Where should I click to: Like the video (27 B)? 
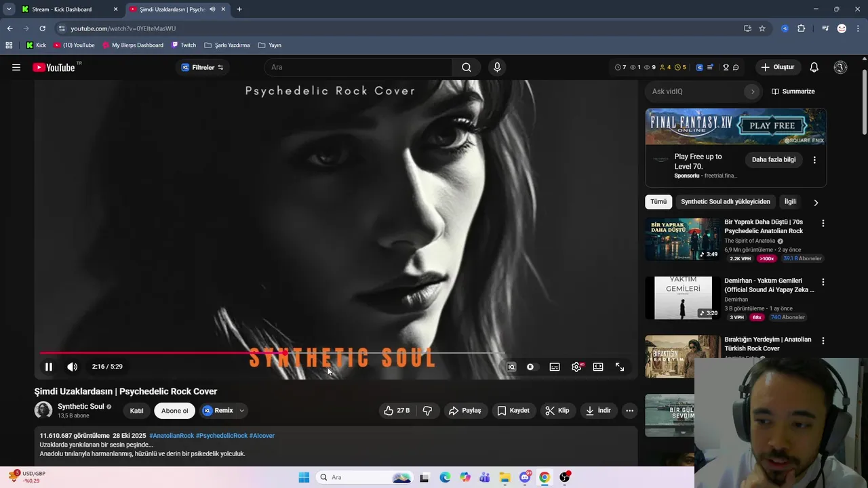397,410
